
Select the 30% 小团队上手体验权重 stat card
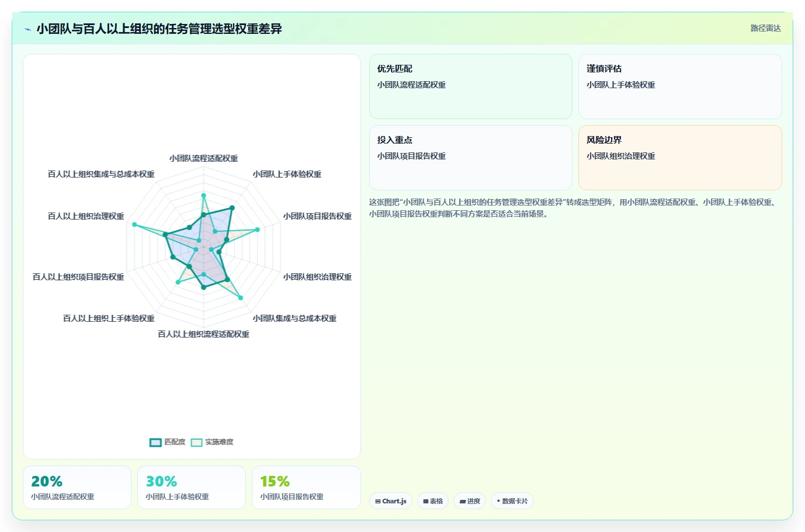[192, 487]
